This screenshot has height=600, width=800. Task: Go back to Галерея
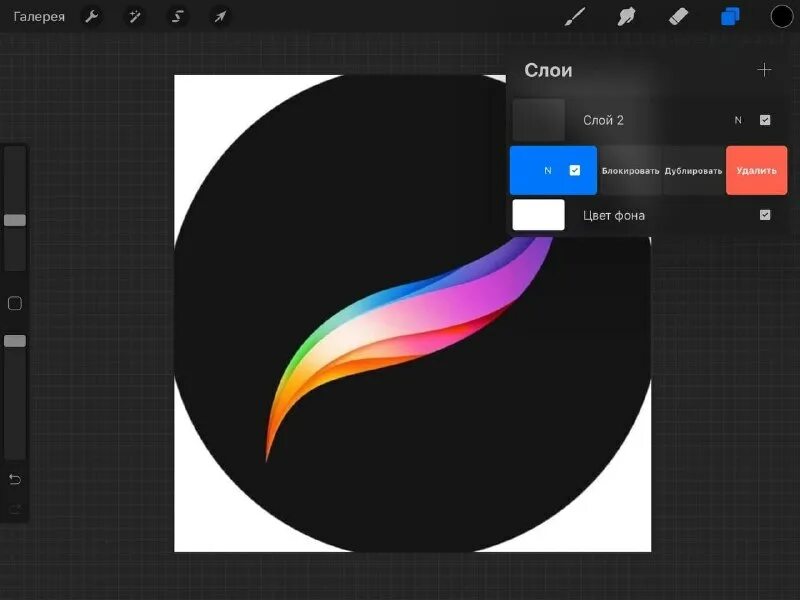(40, 16)
